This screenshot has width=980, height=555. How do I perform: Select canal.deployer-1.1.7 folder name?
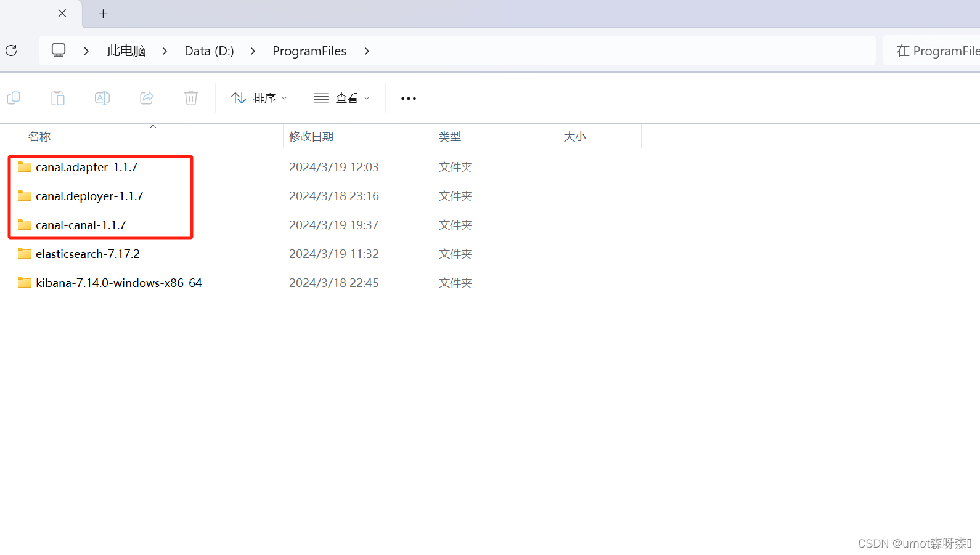click(x=89, y=196)
